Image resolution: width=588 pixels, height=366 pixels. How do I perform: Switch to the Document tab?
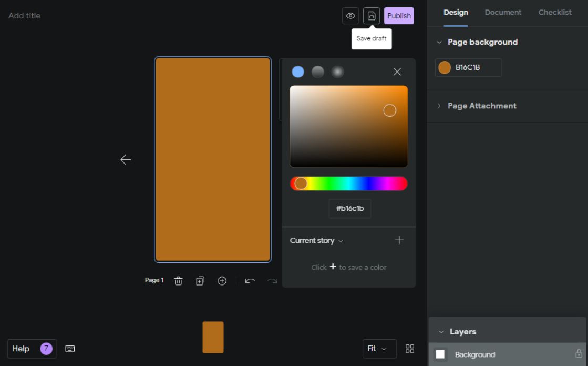click(x=503, y=13)
